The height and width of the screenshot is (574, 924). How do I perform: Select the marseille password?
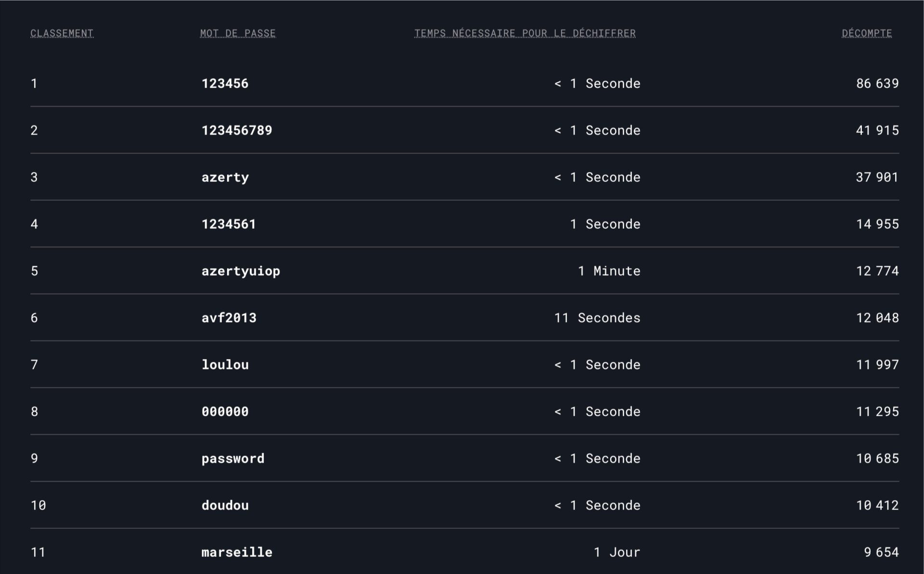pos(237,552)
